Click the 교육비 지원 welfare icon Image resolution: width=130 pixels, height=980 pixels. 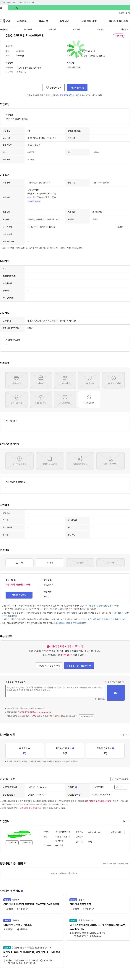coord(89,380)
